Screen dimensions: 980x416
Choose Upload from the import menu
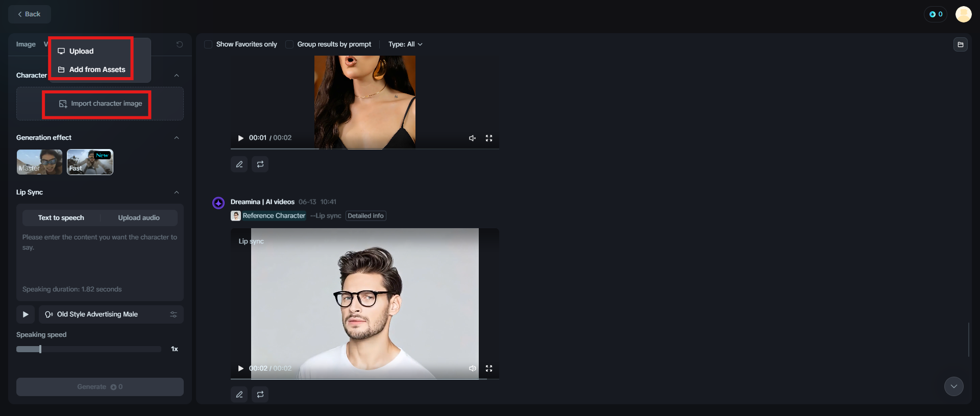pos(76,51)
